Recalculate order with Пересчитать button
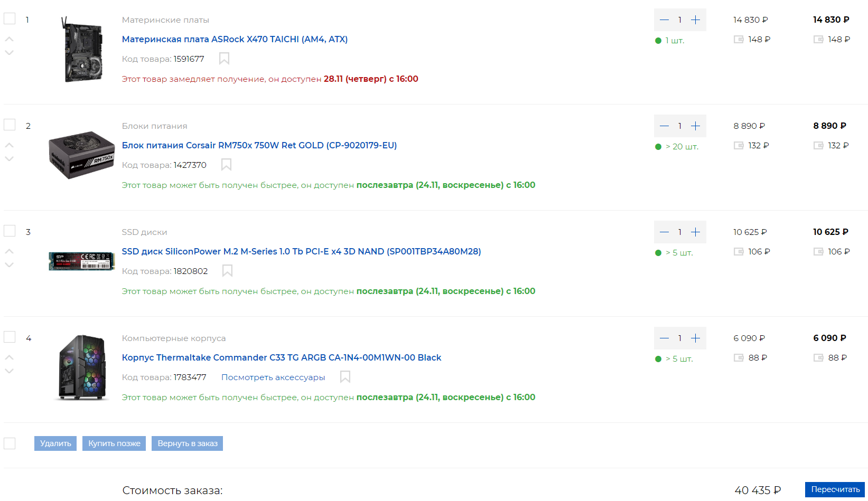This screenshot has height=501, width=868. (835, 489)
